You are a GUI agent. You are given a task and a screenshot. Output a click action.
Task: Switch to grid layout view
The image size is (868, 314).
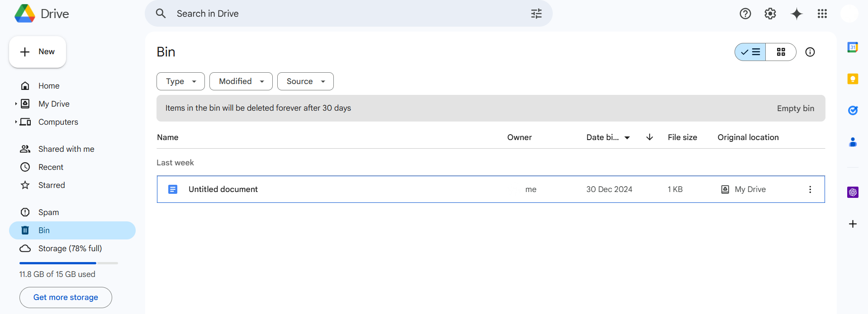coord(781,52)
